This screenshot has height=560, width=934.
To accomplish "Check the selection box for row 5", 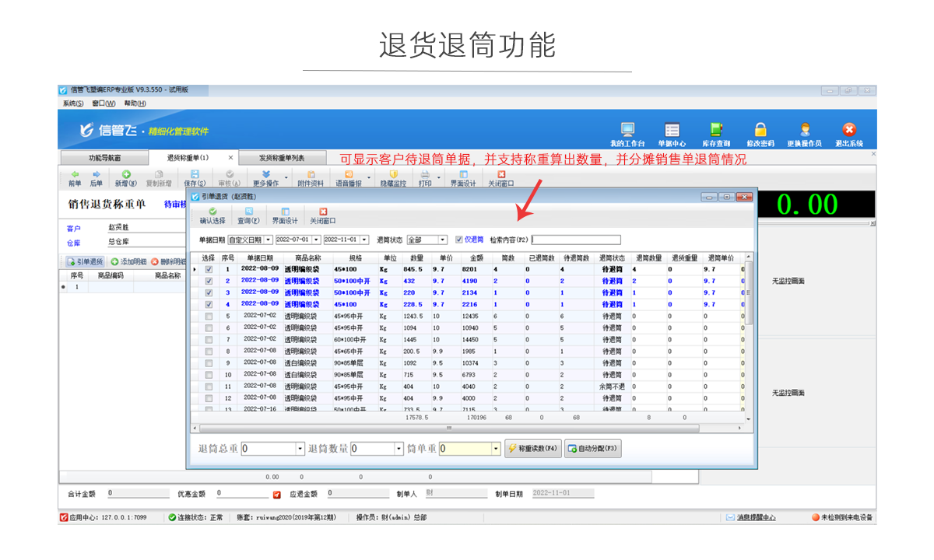I will 209,317.
